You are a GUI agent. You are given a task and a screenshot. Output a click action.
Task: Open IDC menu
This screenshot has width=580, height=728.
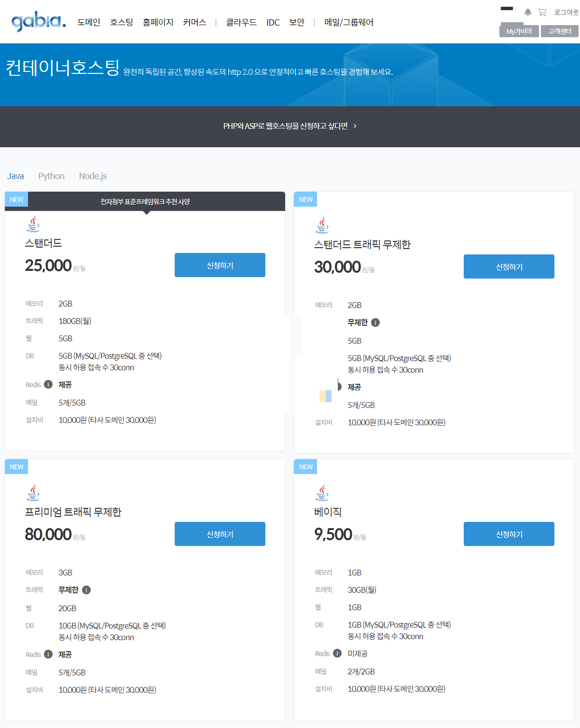[x=273, y=22]
